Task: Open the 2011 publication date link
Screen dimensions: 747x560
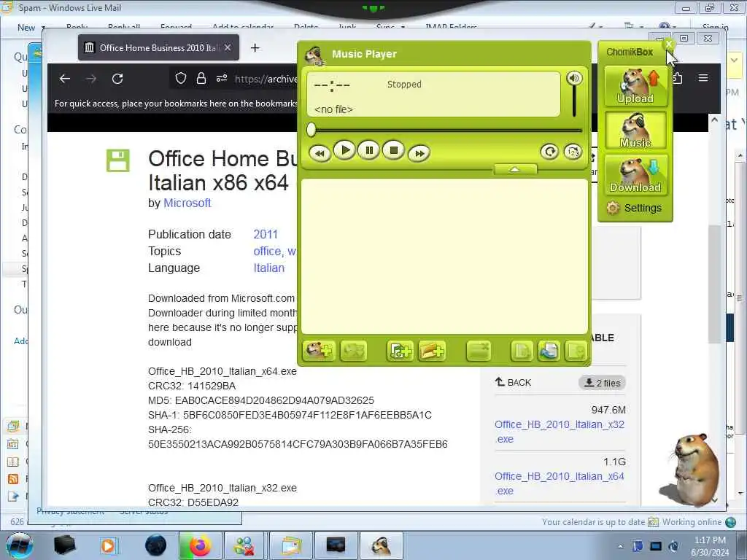Action: tap(266, 234)
